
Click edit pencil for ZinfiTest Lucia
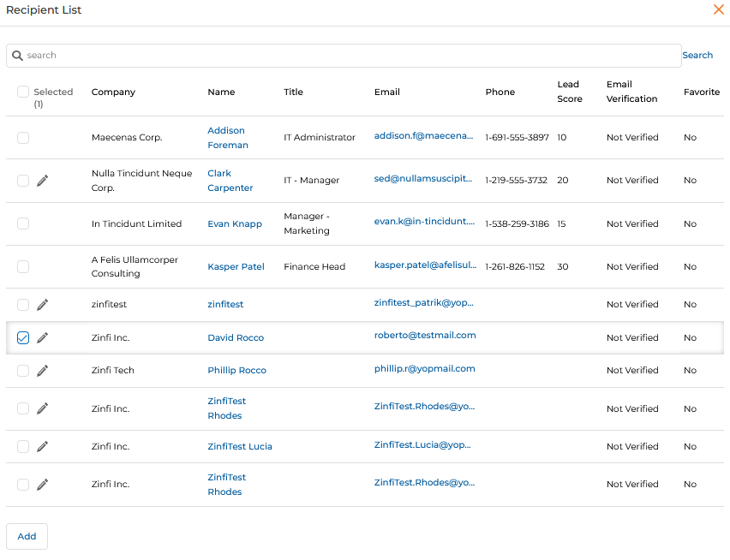(42, 446)
